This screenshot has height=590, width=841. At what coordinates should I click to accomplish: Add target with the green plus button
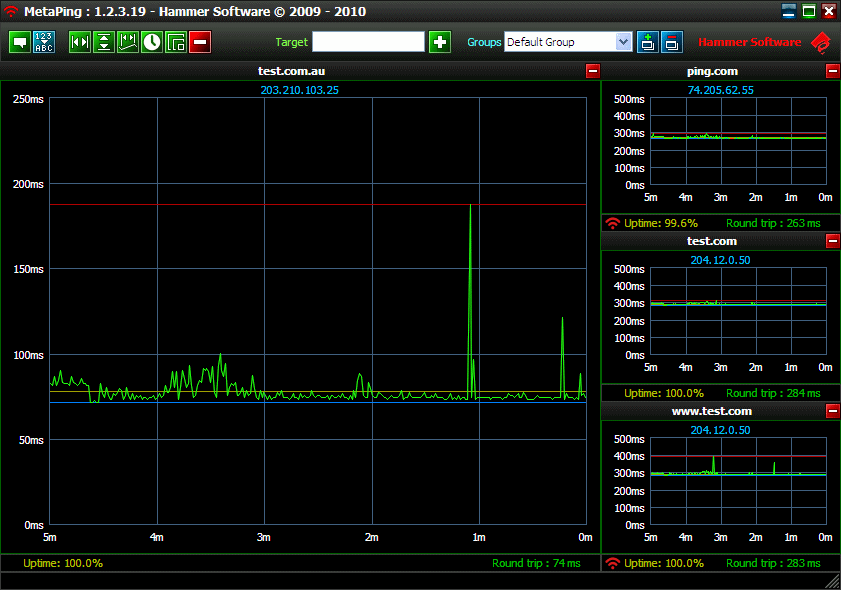440,42
